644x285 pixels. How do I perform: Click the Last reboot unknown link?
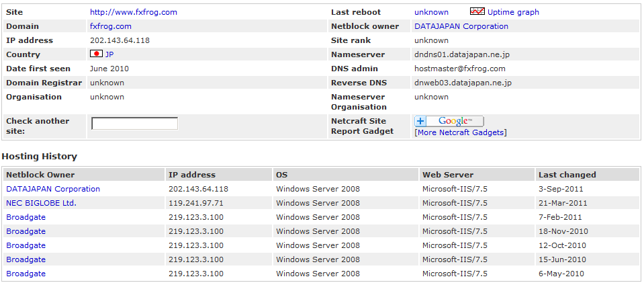click(431, 12)
